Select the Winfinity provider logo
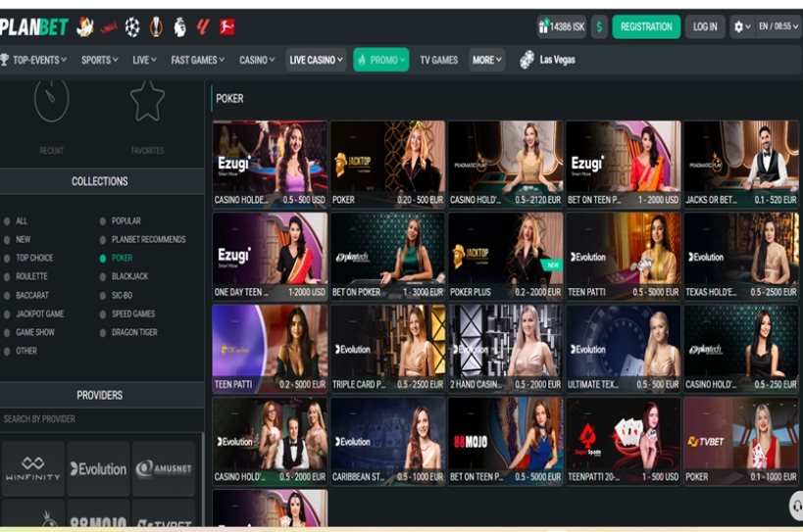 pos(33,468)
